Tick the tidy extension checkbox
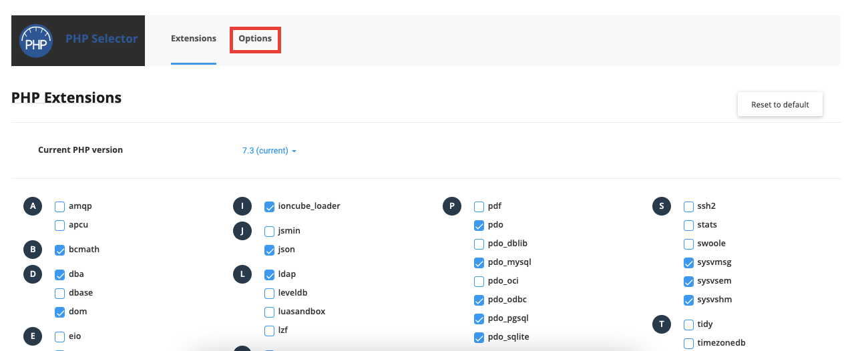Viewport: 868px width, 351px height. tap(689, 325)
